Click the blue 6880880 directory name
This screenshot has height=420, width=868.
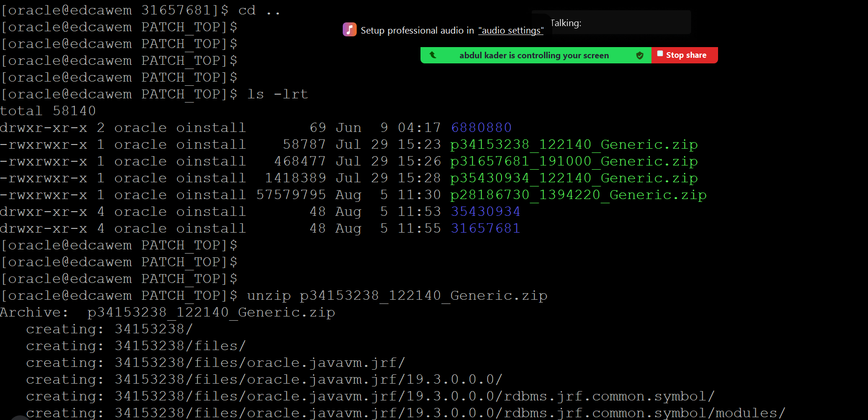click(x=481, y=128)
